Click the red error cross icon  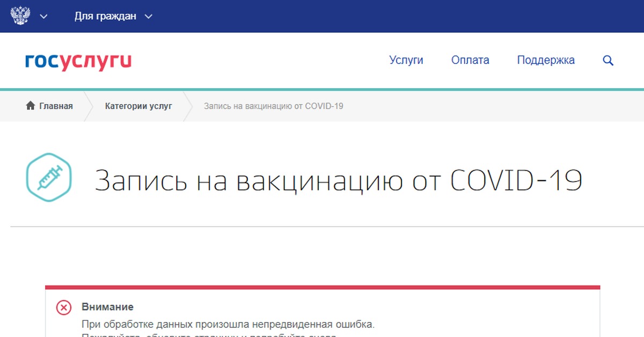point(64,307)
